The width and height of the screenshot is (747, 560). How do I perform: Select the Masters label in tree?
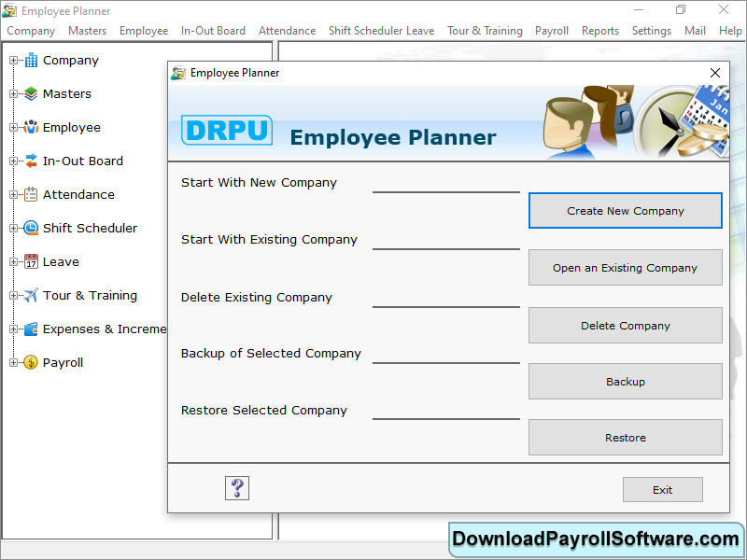point(66,94)
